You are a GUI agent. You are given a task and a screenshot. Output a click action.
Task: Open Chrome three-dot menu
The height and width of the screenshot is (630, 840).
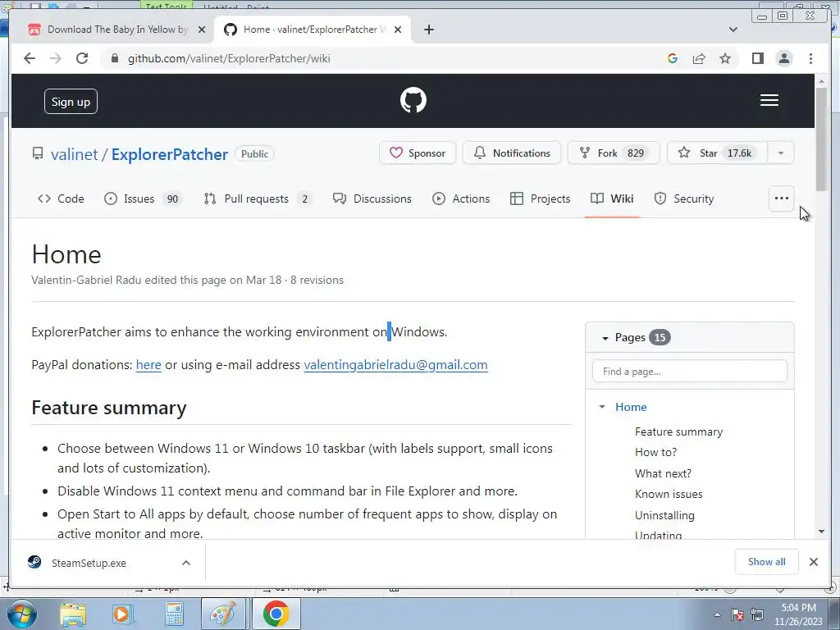click(x=810, y=58)
